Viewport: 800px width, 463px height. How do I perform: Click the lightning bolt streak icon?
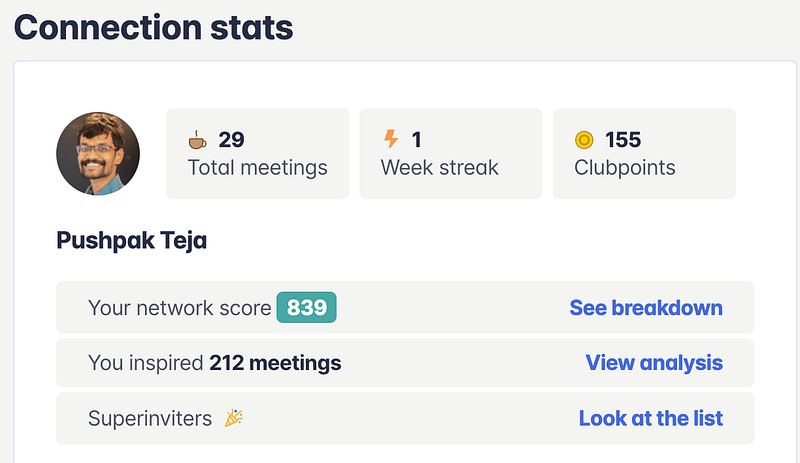391,139
